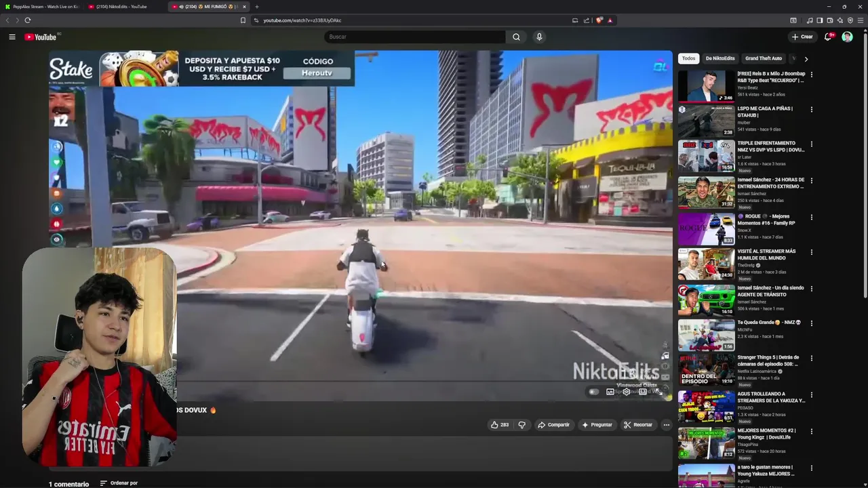Enter fullscreen on the video player
Image resolution: width=868 pixels, height=488 pixels.
(659, 392)
